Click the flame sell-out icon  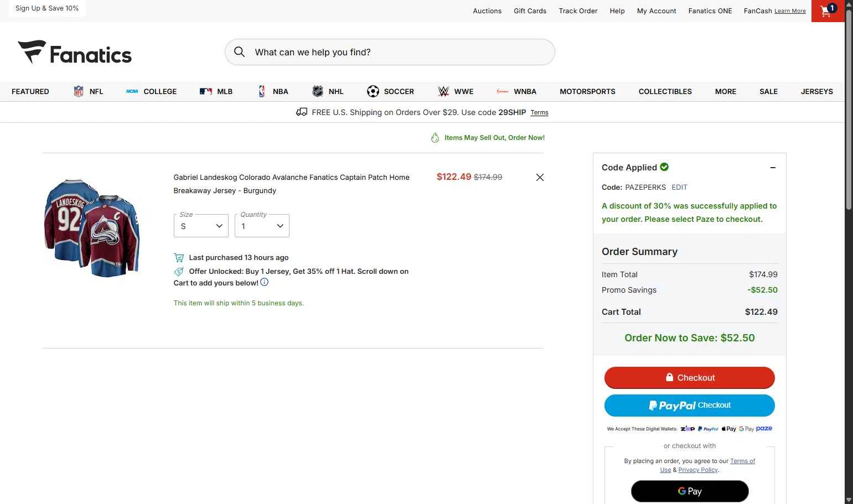tap(435, 138)
